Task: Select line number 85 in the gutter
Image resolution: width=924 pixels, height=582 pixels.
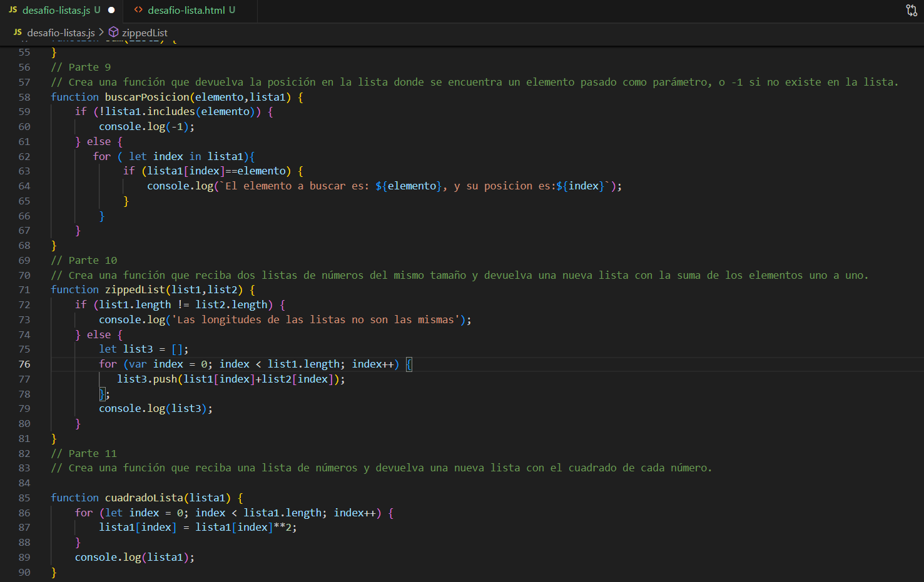Action: 24,498
